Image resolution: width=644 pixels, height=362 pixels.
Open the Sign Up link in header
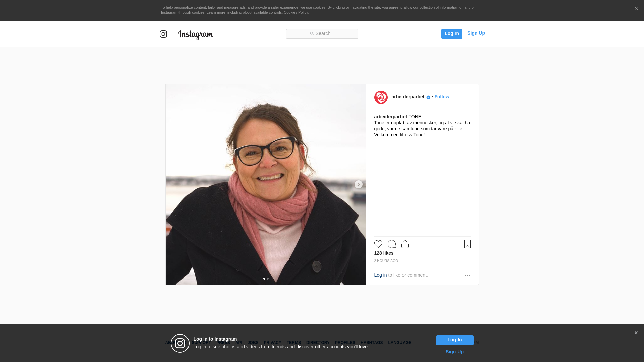tap(476, 33)
